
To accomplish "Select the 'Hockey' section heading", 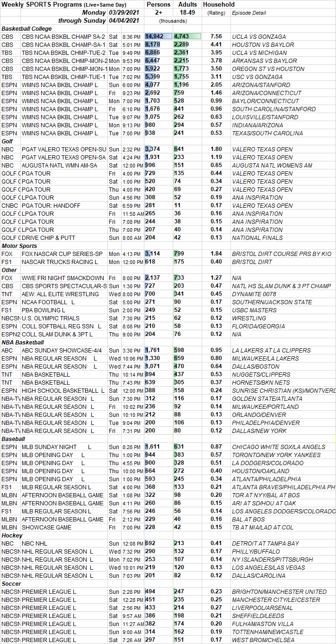I will [12, 535].
